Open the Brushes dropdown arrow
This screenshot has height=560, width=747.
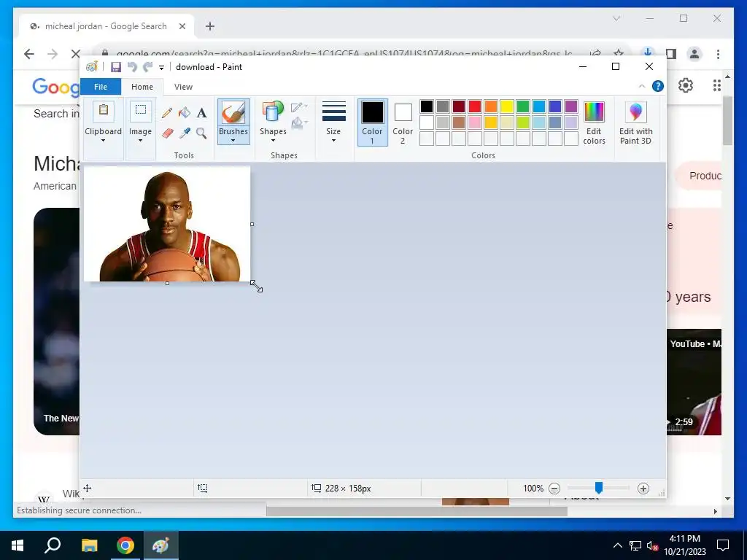[233, 140]
